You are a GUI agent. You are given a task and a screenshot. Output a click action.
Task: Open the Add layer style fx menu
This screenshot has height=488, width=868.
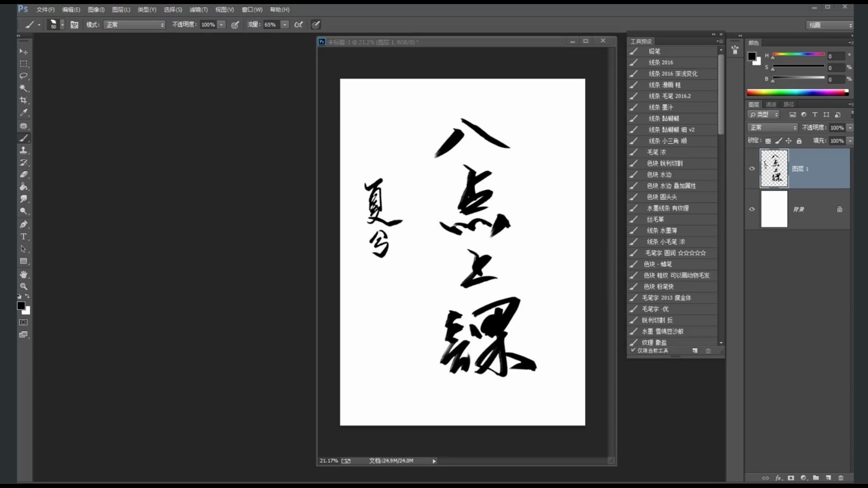coord(778,478)
